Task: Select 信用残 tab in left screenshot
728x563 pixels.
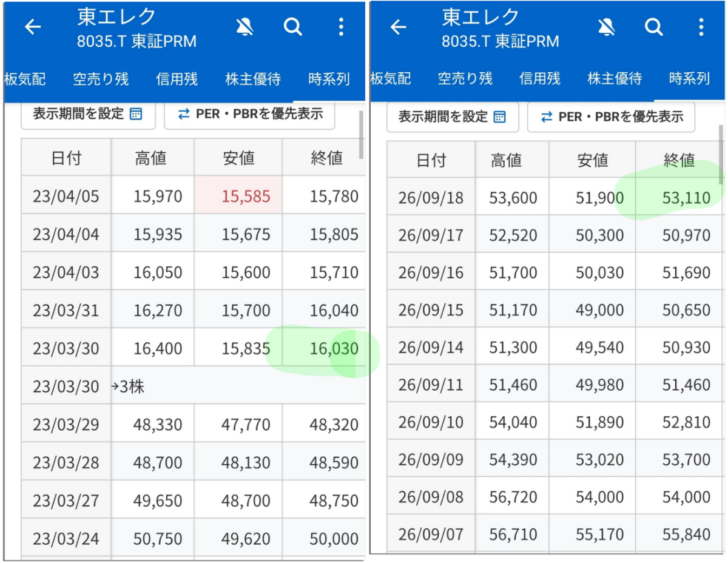Action: pos(177,79)
